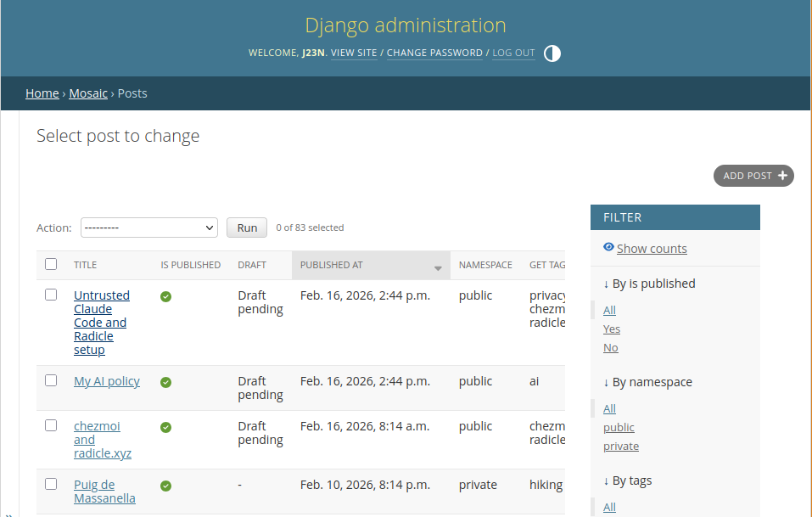812x517 pixels.
Task: Go to Home in the breadcrumb
Action: [42, 93]
